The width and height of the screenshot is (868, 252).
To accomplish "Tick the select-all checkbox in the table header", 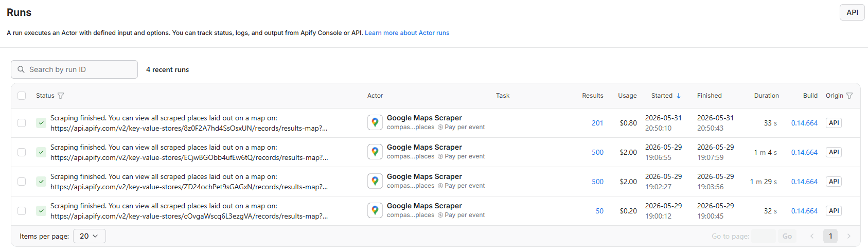I will point(22,96).
